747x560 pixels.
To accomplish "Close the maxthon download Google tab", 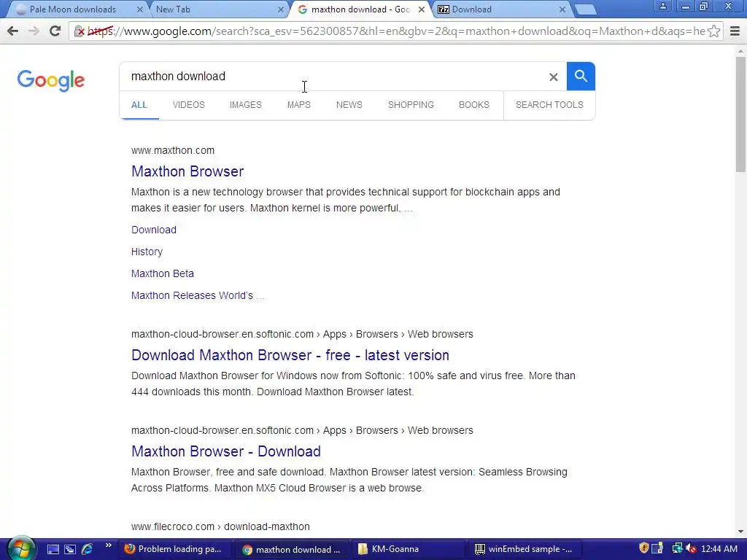I will pyautogui.click(x=421, y=9).
